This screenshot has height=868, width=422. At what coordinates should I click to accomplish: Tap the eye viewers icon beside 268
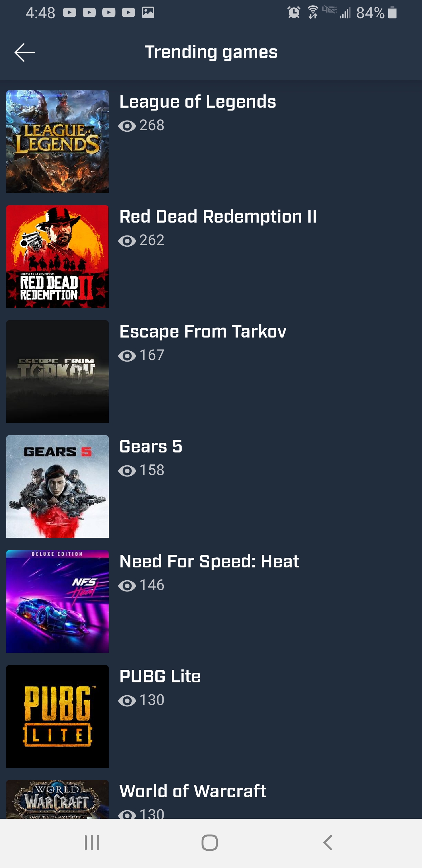127,126
